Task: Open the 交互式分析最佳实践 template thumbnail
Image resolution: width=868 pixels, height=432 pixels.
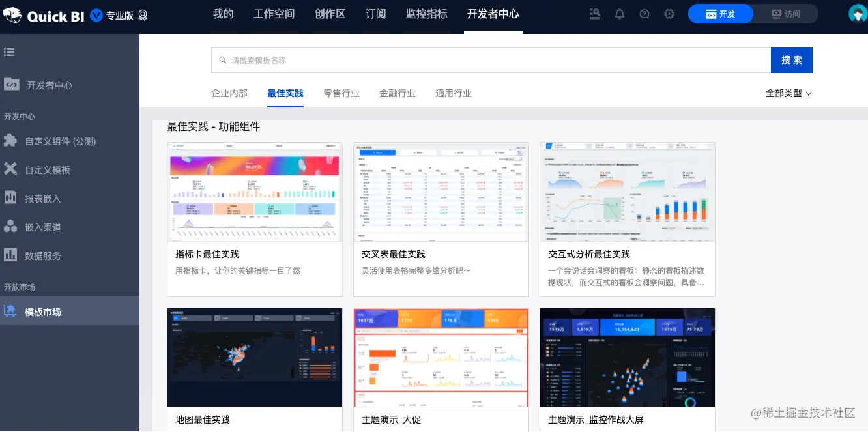Action: pyautogui.click(x=628, y=192)
